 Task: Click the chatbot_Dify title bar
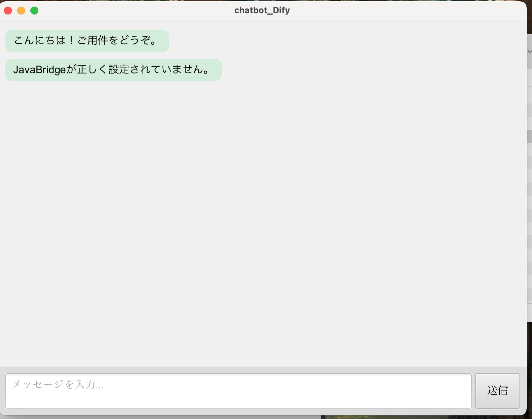tap(262, 10)
